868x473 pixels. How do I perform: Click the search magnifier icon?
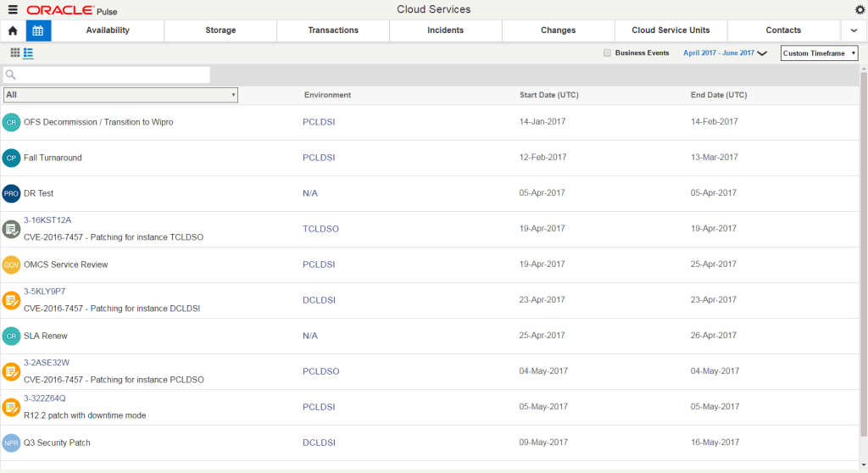point(10,75)
